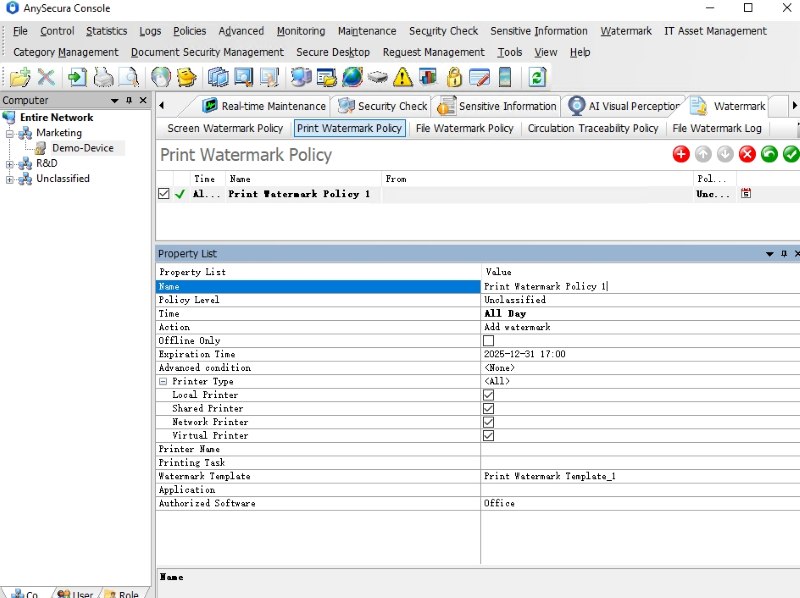Open the File Watermark Log page

coord(717,128)
